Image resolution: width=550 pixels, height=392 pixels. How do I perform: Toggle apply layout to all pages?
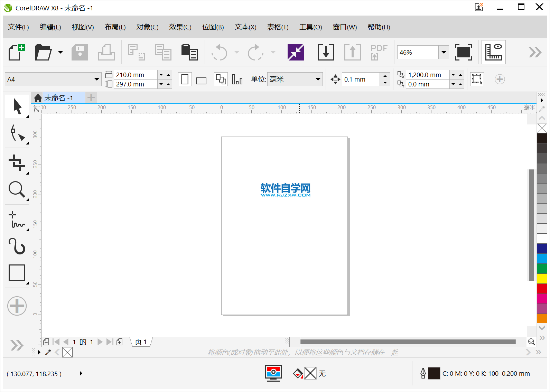[221, 80]
